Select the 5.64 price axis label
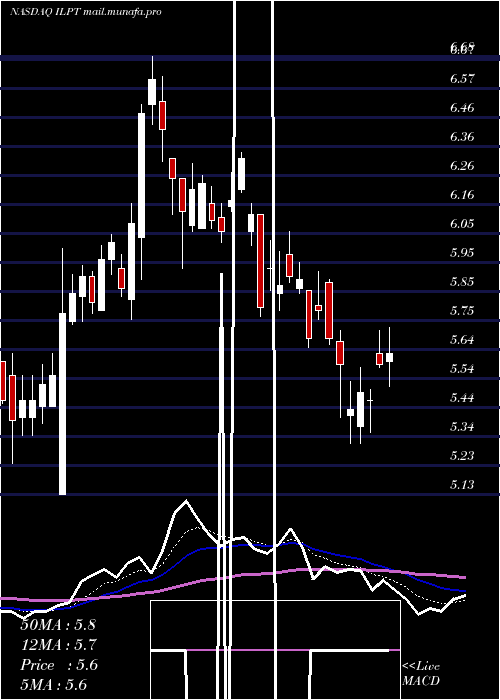 (462, 340)
